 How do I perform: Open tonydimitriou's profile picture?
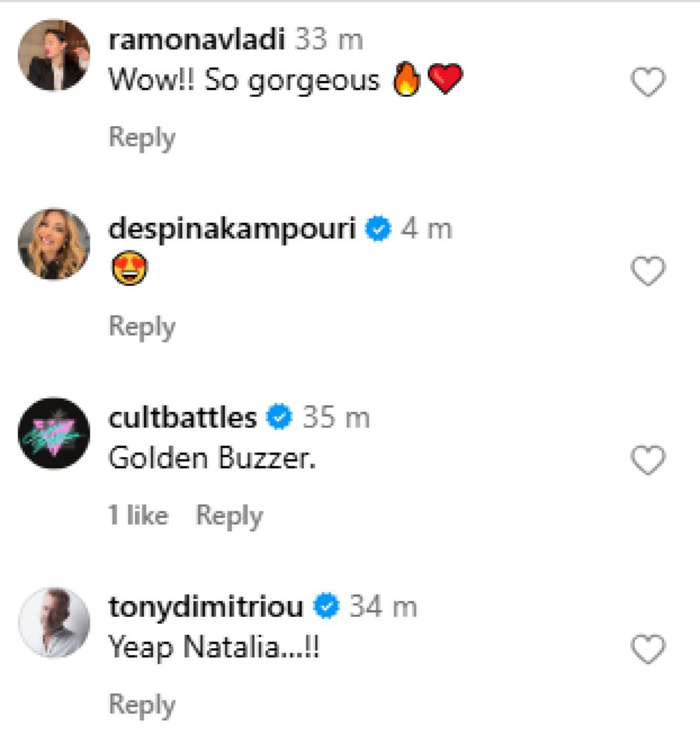54,622
